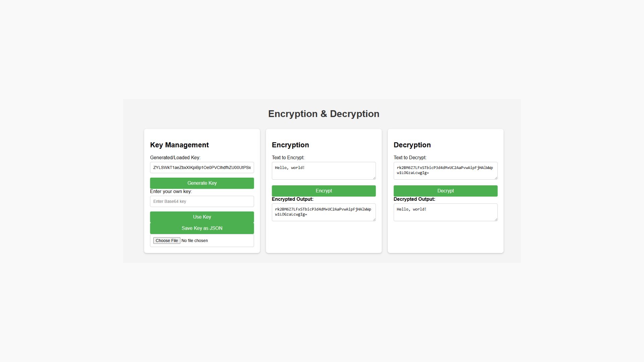
Task: Click the Generate Key button
Action: 202,183
